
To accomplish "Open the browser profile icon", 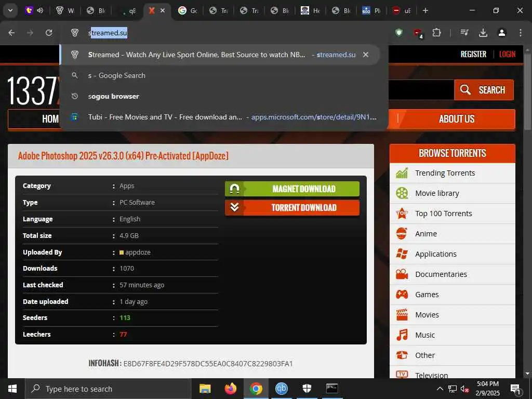I will (502, 33).
